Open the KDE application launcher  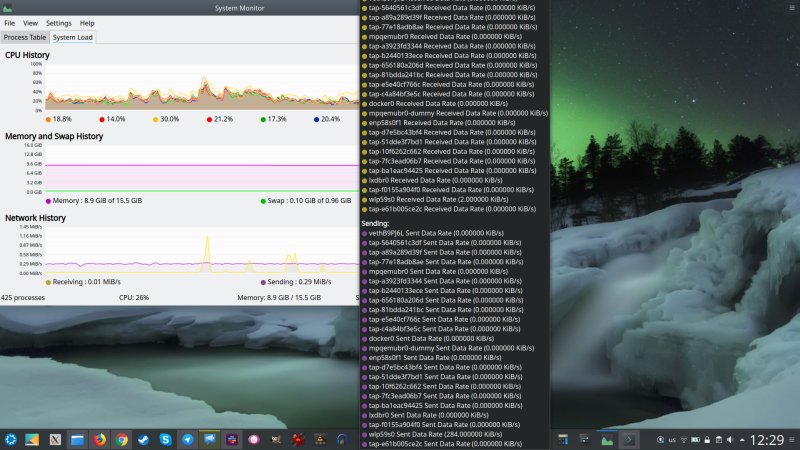click(10, 439)
